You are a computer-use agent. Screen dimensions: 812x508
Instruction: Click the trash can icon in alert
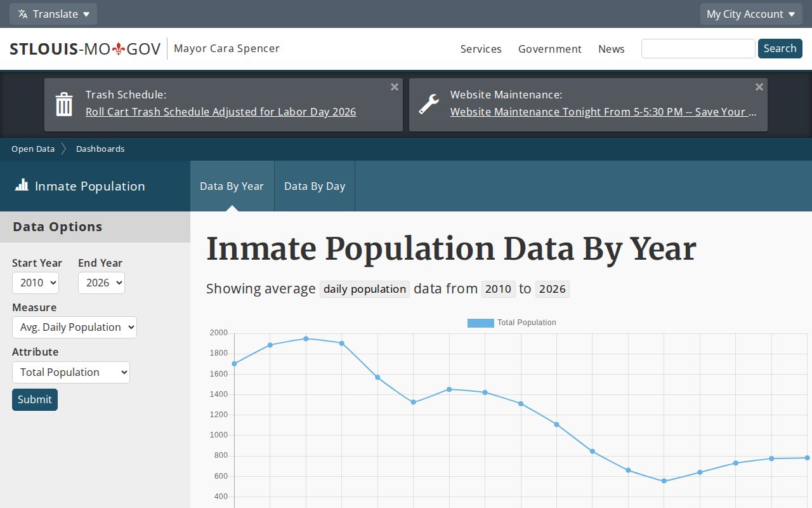pos(64,104)
